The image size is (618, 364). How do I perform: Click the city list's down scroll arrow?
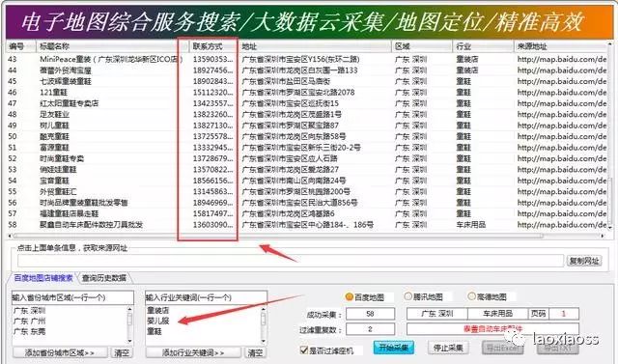coord(129,341)
